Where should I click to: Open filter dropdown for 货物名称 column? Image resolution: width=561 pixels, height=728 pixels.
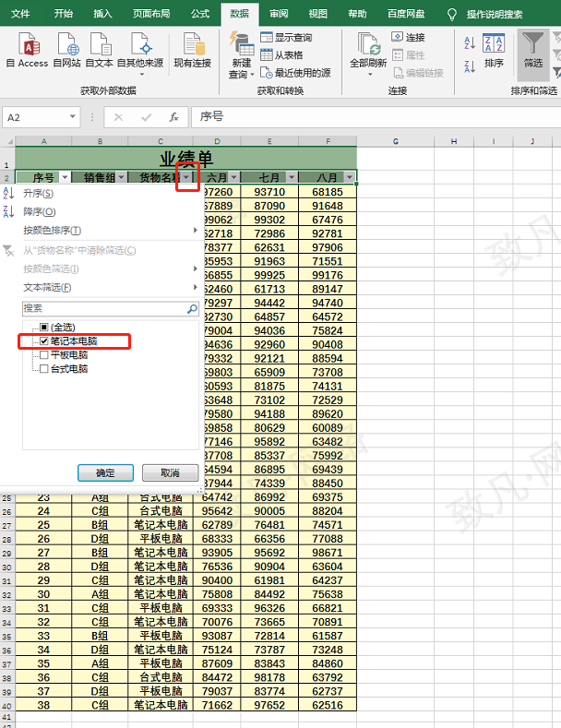(x=186, y=177)
